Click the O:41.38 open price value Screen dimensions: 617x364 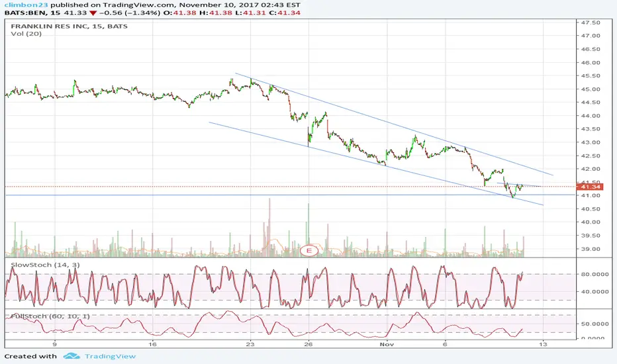click(181, 13)
